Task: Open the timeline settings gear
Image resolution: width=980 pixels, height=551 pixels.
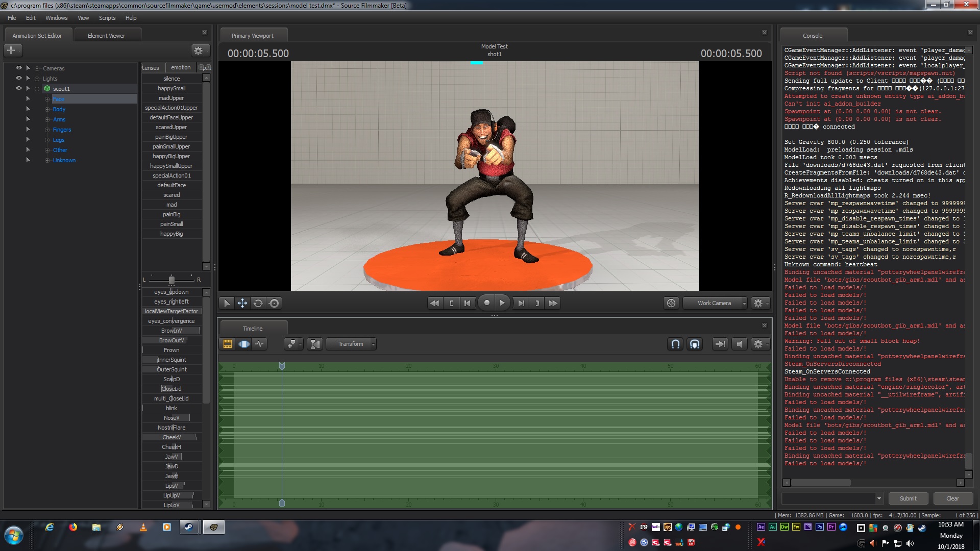Action: coord(758,344)
